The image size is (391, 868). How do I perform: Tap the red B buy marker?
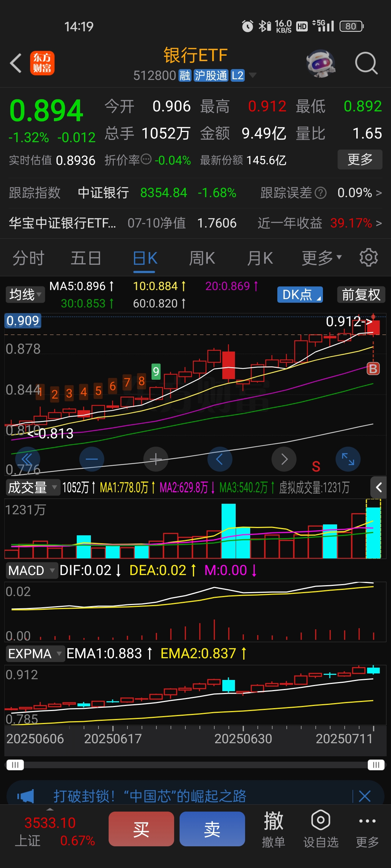tap(373, 369)
